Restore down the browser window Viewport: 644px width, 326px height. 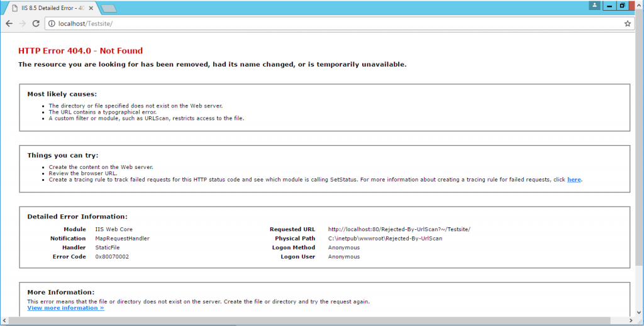tap(623, 5)
